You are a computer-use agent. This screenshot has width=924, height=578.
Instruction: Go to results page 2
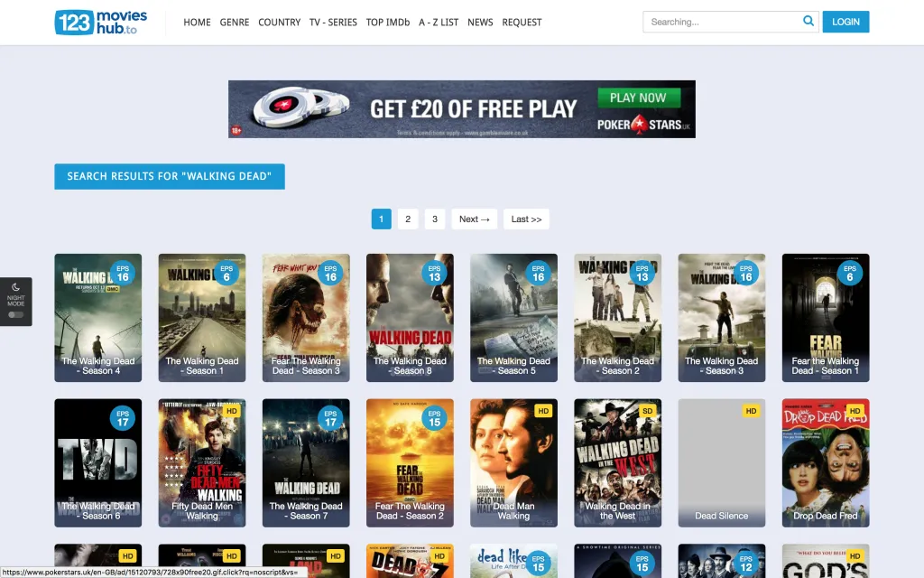(x=408, y=219)
